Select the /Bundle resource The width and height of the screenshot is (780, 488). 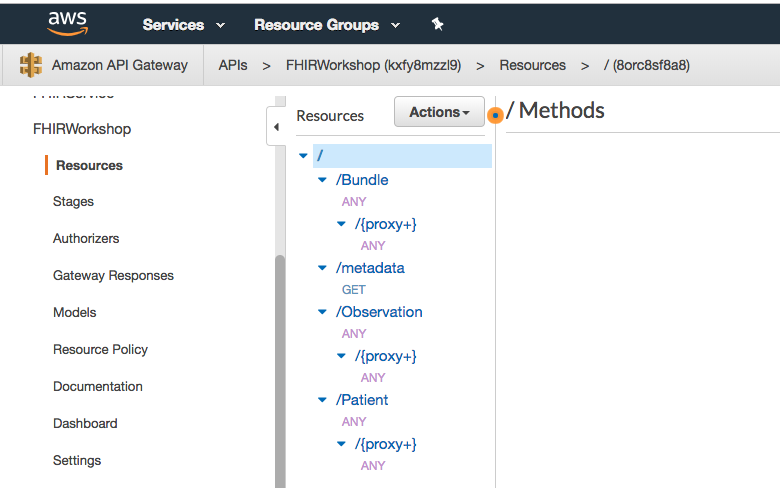tap(362, 180)
